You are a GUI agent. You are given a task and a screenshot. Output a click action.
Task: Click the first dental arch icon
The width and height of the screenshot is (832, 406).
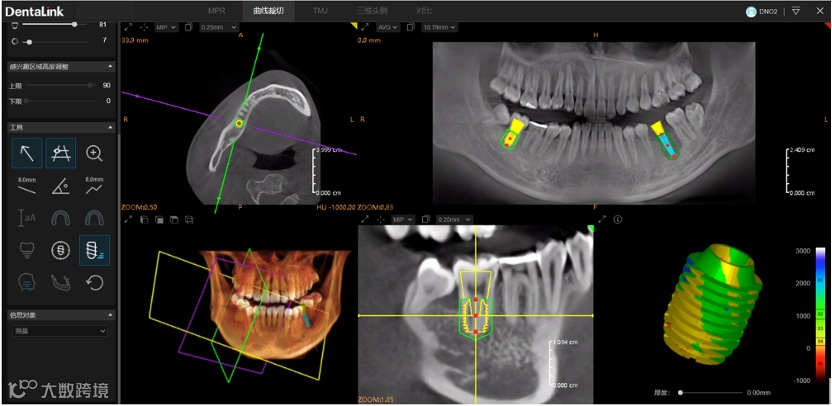click(x=60, y=218)
